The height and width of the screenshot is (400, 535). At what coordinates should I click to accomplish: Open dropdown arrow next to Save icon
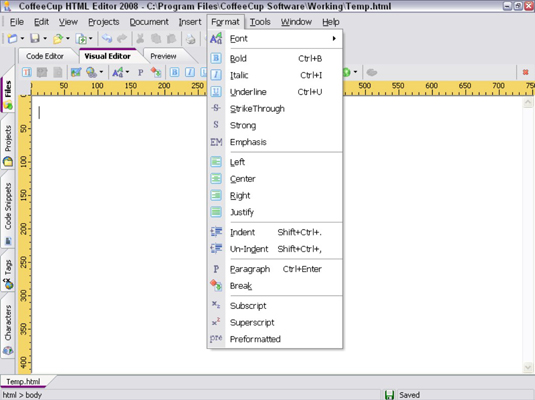click(45, 39)
